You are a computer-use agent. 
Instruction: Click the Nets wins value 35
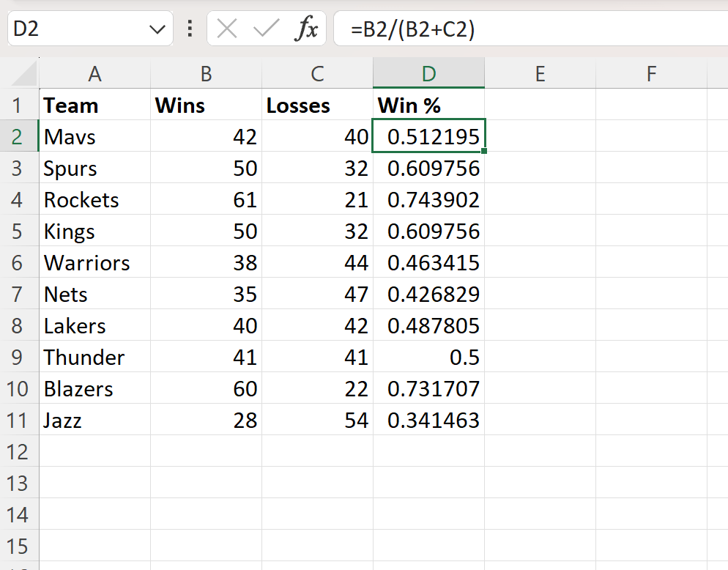206,294
